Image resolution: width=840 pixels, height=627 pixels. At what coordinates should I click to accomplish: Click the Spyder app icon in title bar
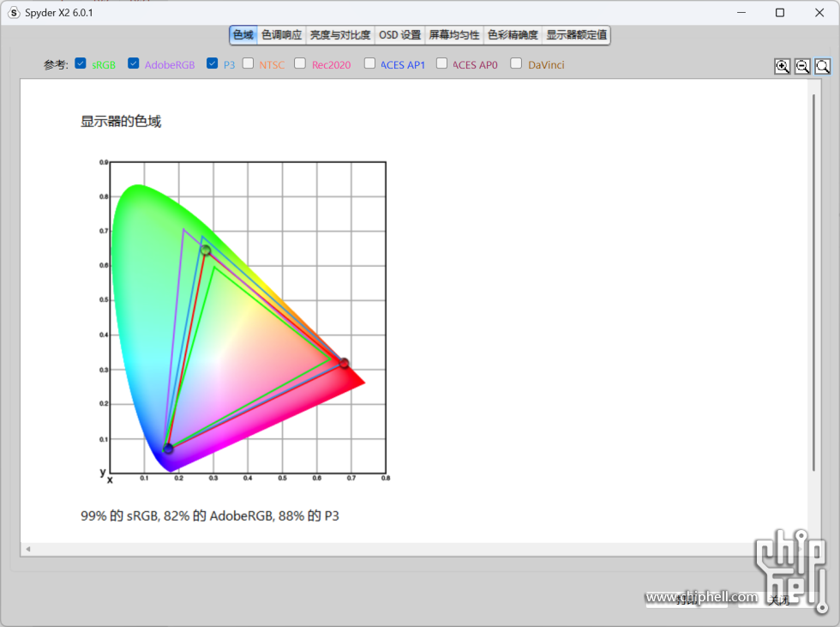(14, 12)
